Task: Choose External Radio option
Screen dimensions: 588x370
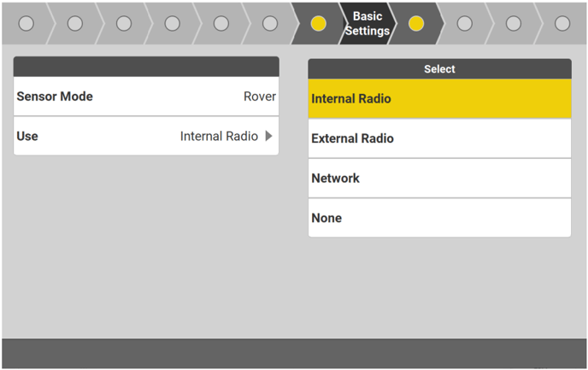Action: tap(439, 138)
